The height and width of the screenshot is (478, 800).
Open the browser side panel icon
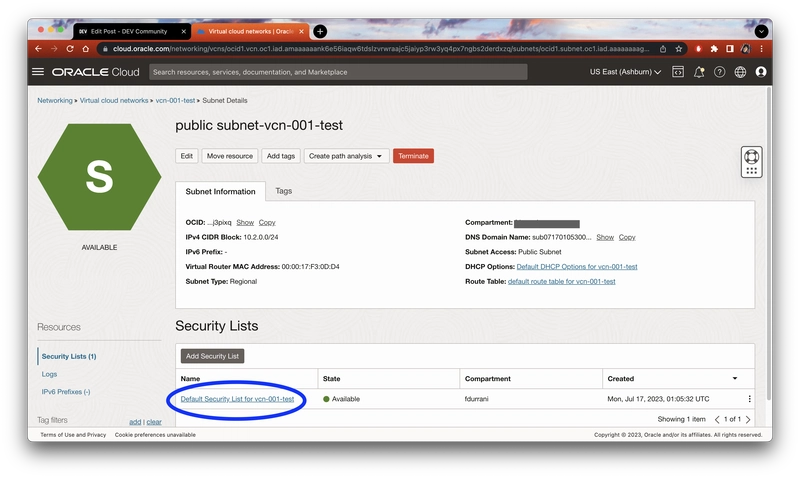pyautogui.click(x=730, y=49)
